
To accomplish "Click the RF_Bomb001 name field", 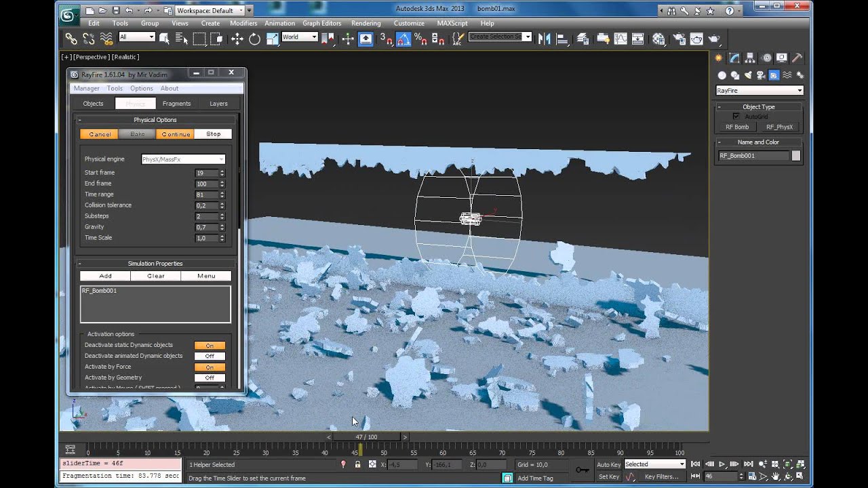I will click(754, 156).
